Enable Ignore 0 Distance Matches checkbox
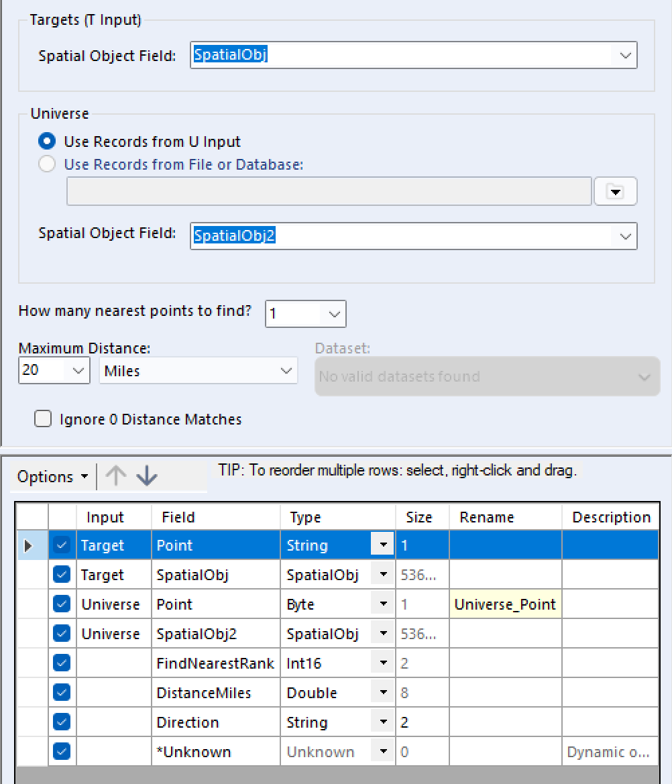Screen dimensions: 672x784 tap(43, 419)
